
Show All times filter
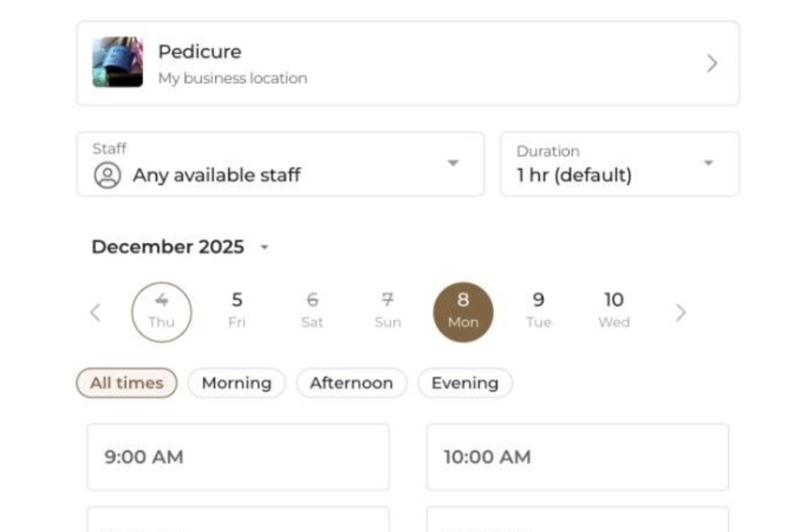coord(126,383)
